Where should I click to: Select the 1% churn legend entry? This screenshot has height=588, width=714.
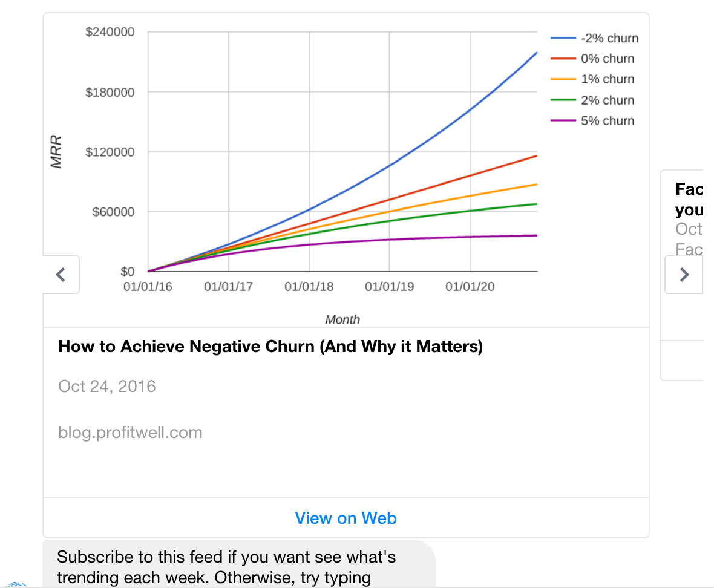click(592, 79)
